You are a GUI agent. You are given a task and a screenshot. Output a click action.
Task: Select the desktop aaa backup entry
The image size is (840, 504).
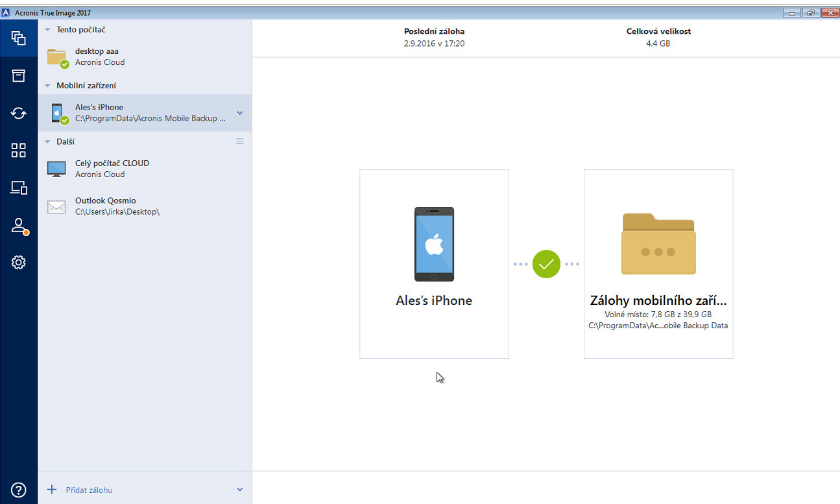pyautogui.click(x=145, y=57)
